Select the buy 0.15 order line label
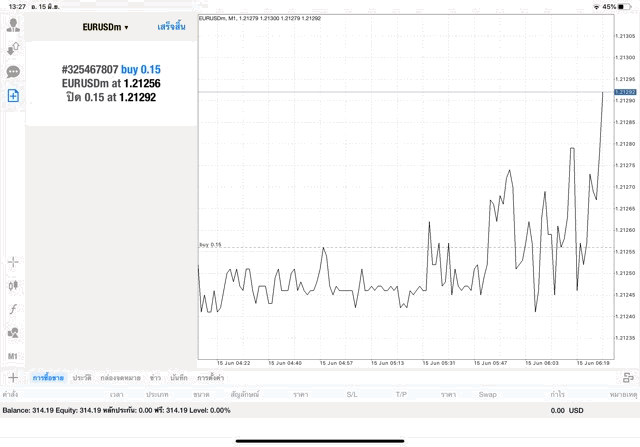 coord(210,245)
